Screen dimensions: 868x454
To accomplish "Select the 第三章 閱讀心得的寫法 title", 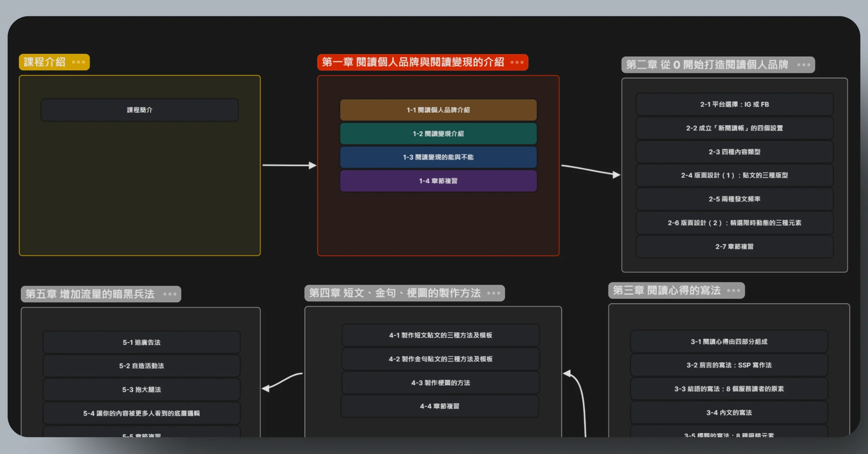I will [667, 290].
